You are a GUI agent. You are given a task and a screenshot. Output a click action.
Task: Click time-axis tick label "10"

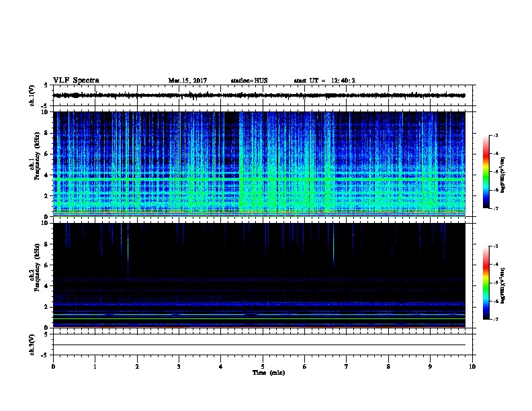tap(472, 367)
